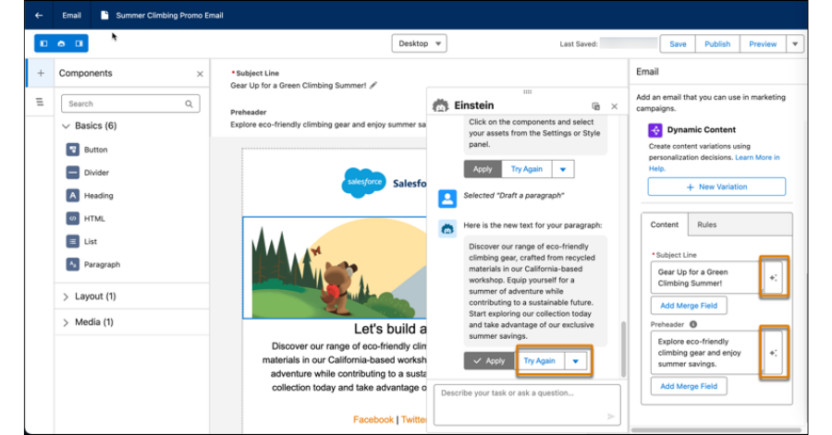The height and width of the screenshot is (435, 832).
Task: Select Summer Climbing Promo Email tab
Action: pyautogui.click(x=162, y=15)
